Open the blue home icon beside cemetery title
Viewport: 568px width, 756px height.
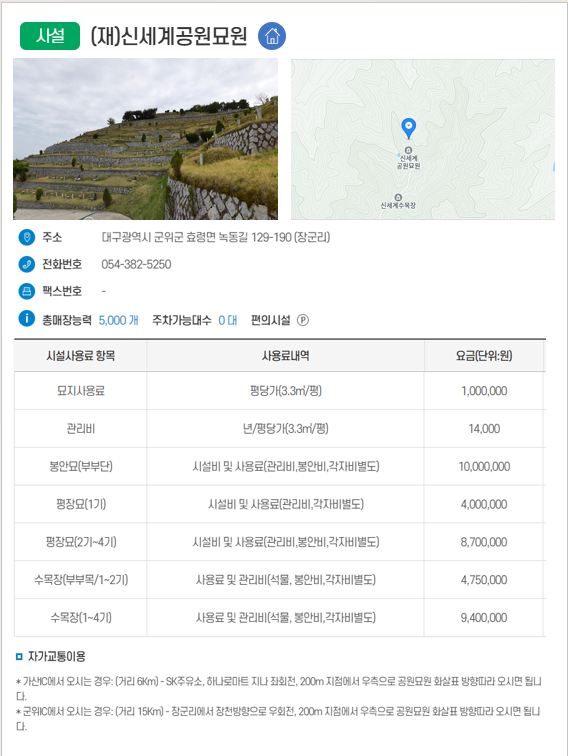click(x=272, y=36)
